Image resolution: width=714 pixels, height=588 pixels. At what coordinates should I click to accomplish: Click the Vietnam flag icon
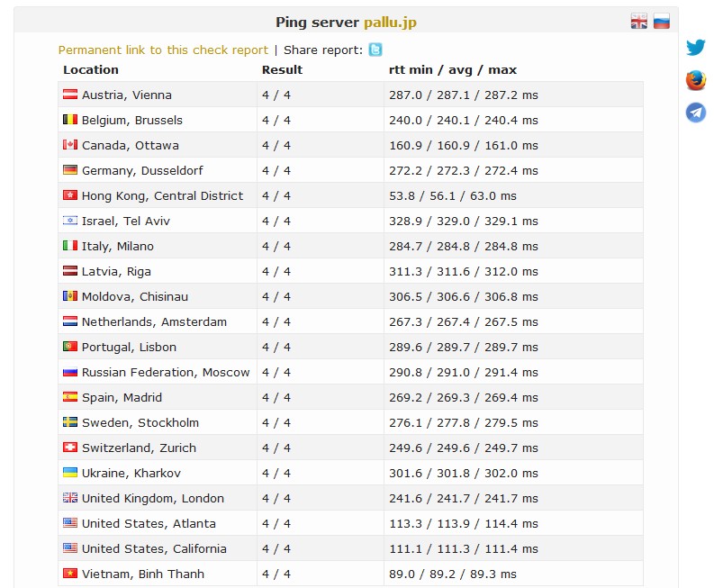click(x=70, y=574)
